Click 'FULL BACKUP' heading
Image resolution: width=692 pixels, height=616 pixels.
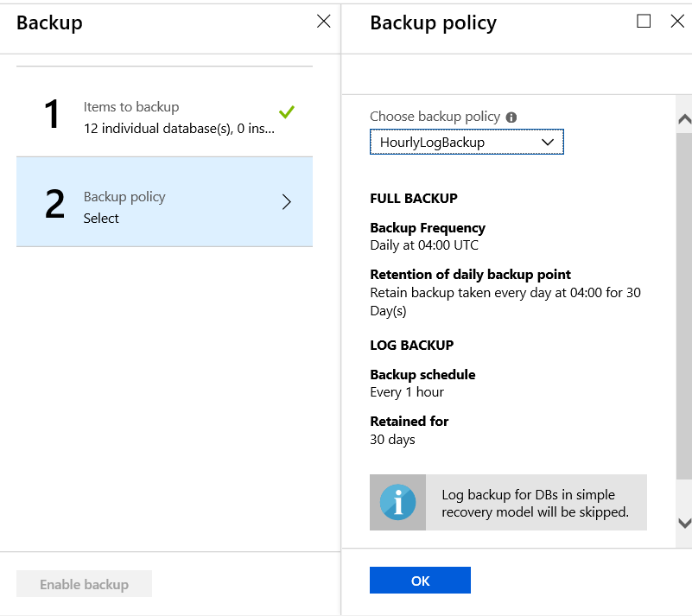click(414, 198)
